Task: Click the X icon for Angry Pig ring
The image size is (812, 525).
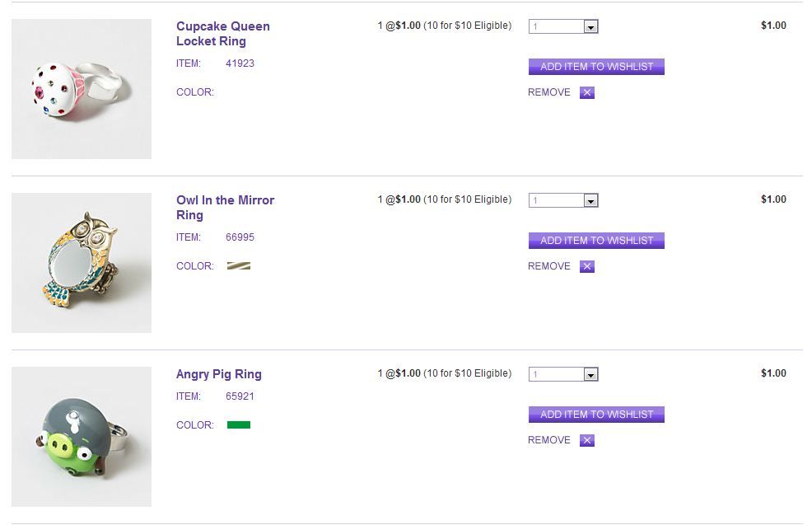Action: tap(586, 440)
